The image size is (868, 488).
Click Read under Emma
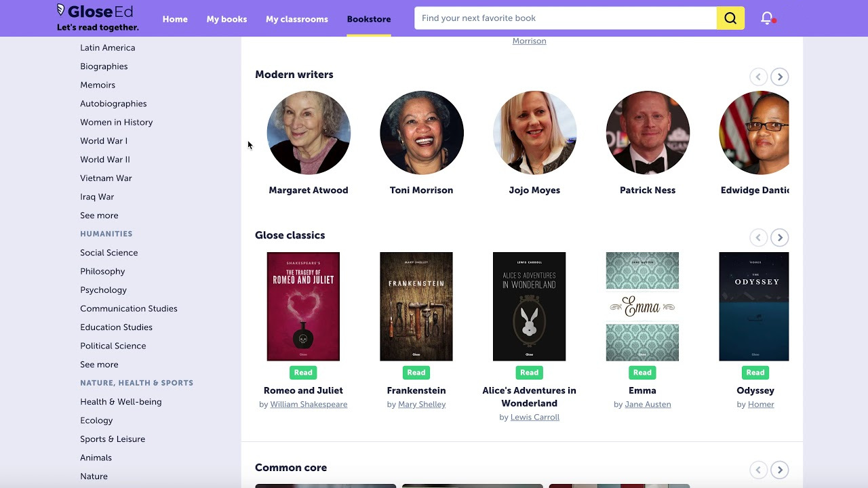pos(642,372)
